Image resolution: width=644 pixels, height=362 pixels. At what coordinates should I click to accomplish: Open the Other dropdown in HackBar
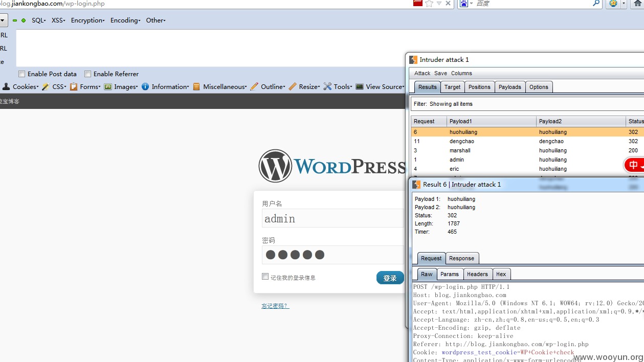pos(156,20)
